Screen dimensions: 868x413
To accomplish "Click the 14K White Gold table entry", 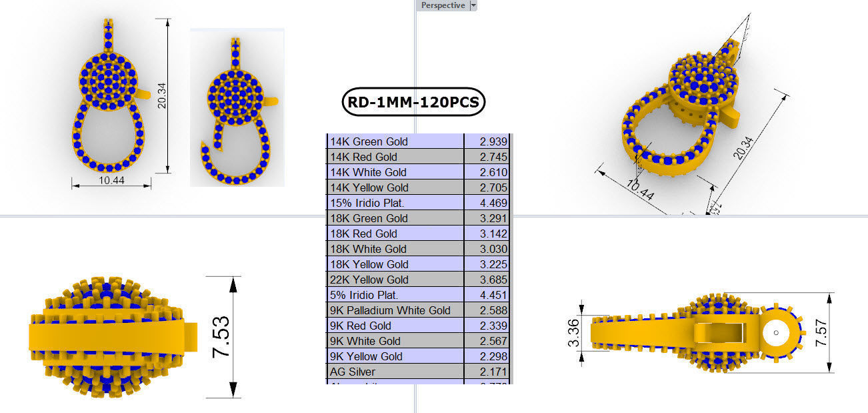I will coord(419,172).
